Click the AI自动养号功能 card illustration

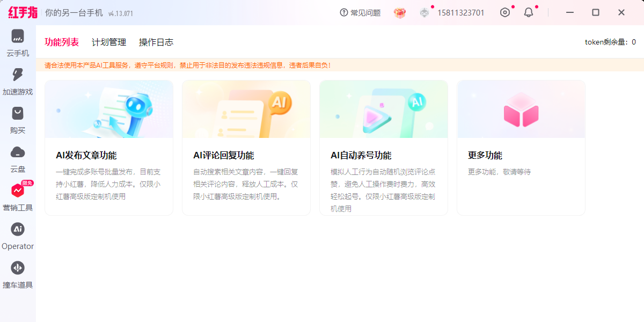(384, 109)
